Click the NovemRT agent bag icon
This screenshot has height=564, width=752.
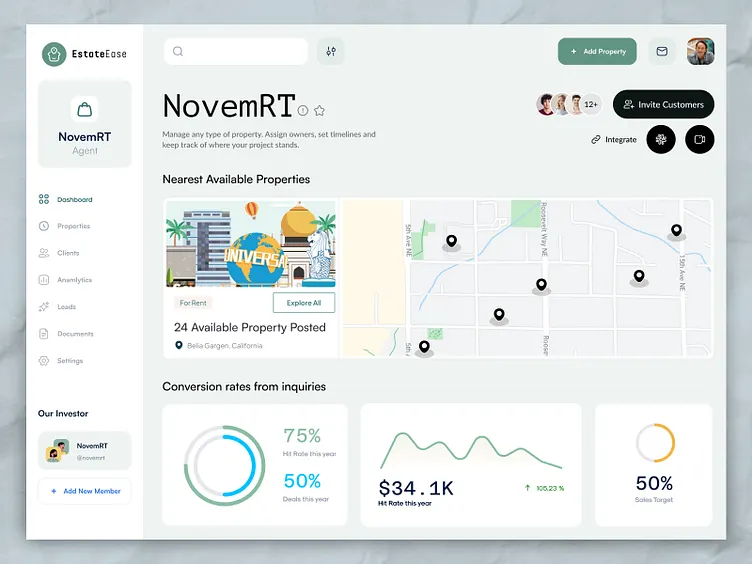(84, 109)
